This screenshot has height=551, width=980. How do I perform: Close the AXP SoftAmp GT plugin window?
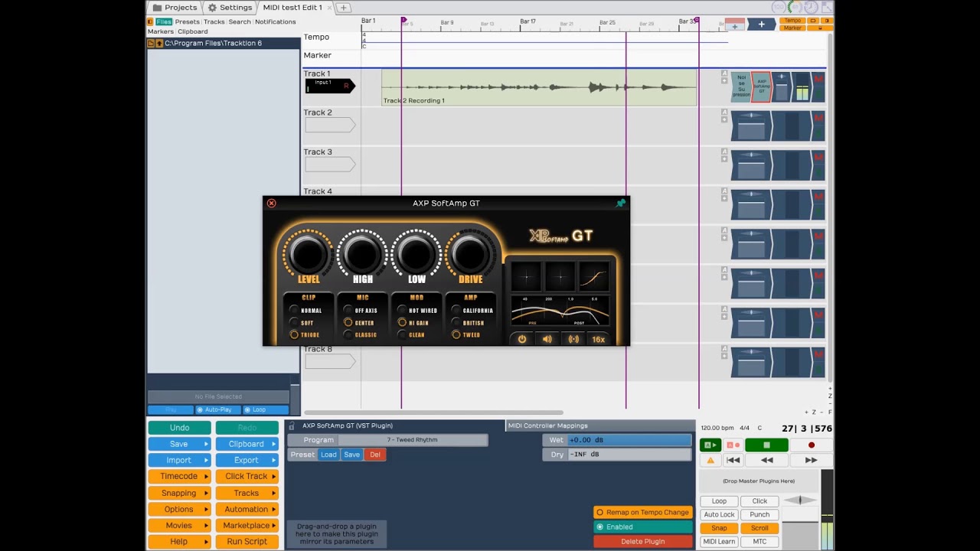click(271, 203)
